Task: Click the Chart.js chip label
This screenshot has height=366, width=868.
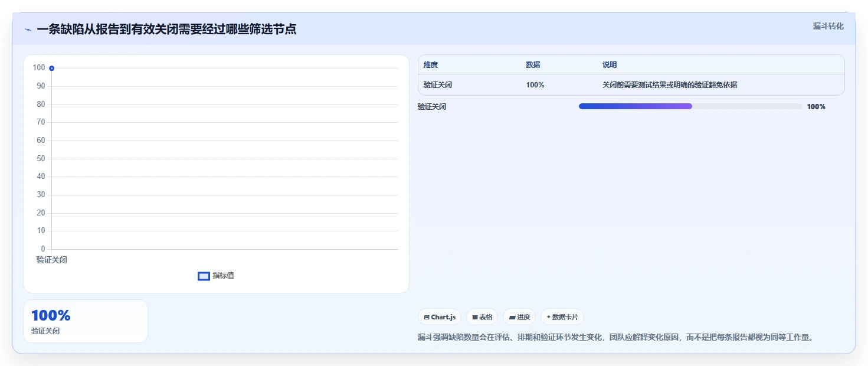Action: tap(443, 317)
